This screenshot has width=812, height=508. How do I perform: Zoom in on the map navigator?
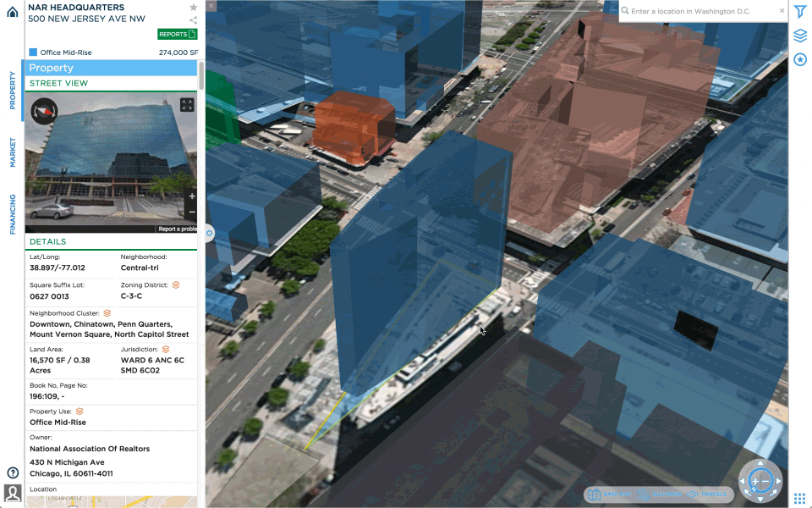[x=755, y=481]
